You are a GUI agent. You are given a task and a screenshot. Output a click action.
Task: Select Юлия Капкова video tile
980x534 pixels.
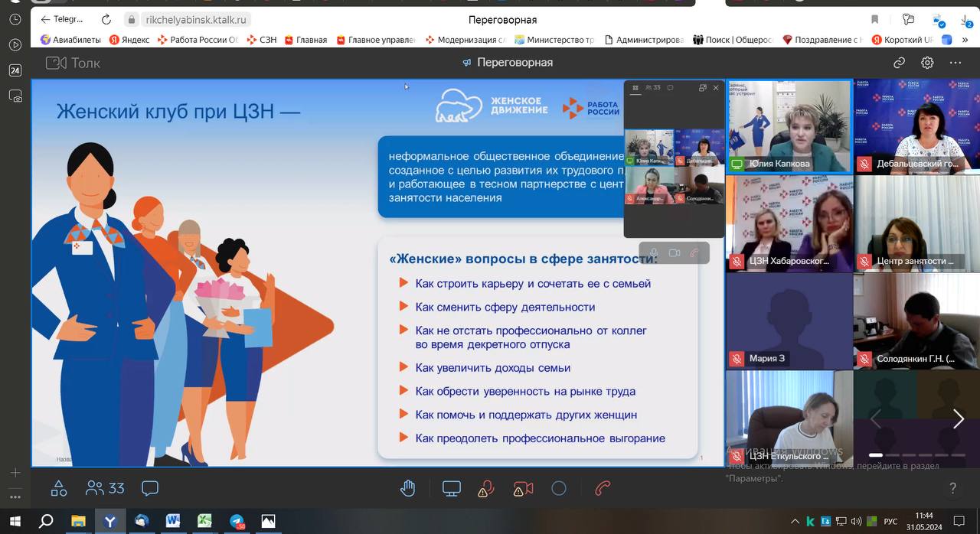789,126
